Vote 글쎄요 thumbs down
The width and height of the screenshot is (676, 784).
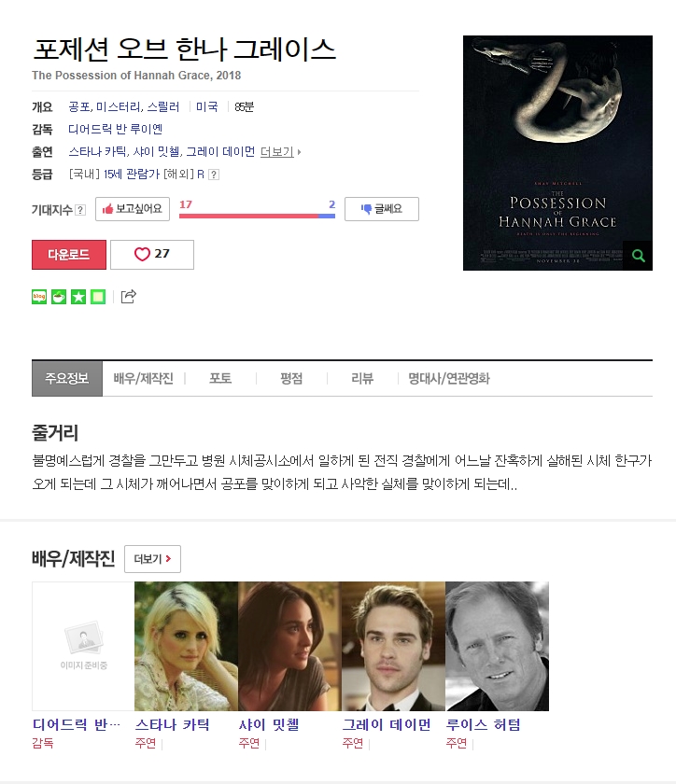(382, 209)
